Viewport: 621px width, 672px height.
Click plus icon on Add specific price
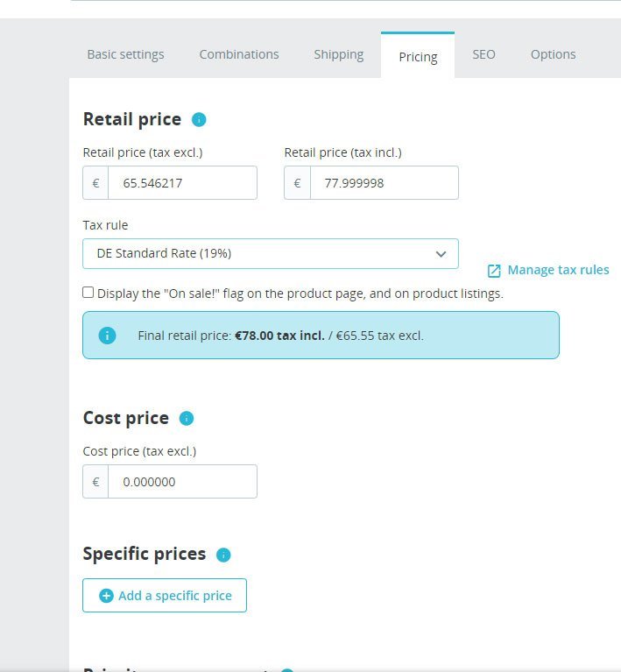coord(107,596)
